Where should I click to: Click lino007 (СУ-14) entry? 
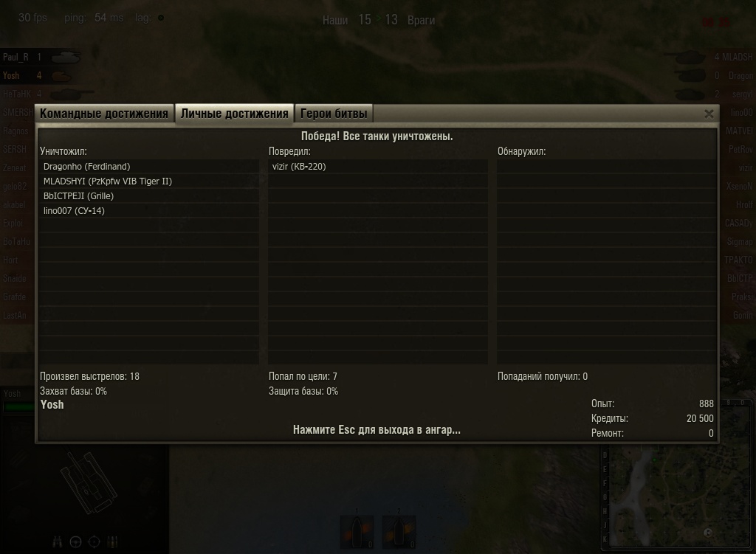point(149,211)
